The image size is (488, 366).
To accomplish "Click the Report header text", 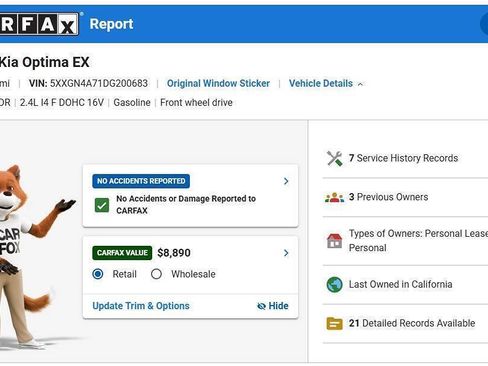I will [x=111, y=24].
